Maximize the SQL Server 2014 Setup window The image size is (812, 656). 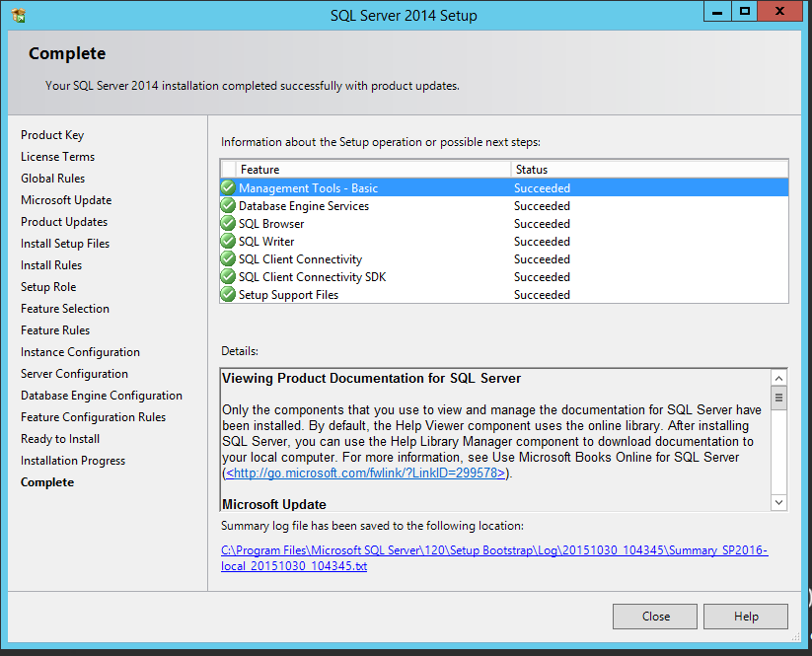point(745,12)
